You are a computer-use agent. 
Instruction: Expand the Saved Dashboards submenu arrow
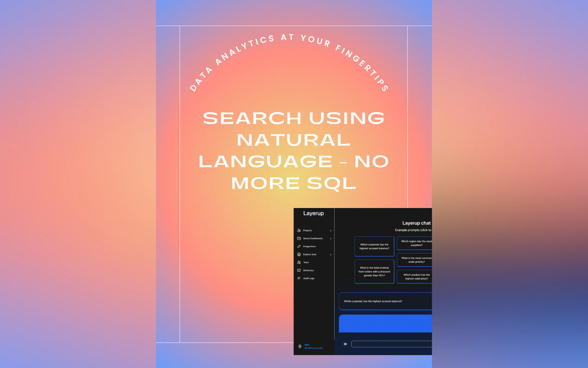331,238
